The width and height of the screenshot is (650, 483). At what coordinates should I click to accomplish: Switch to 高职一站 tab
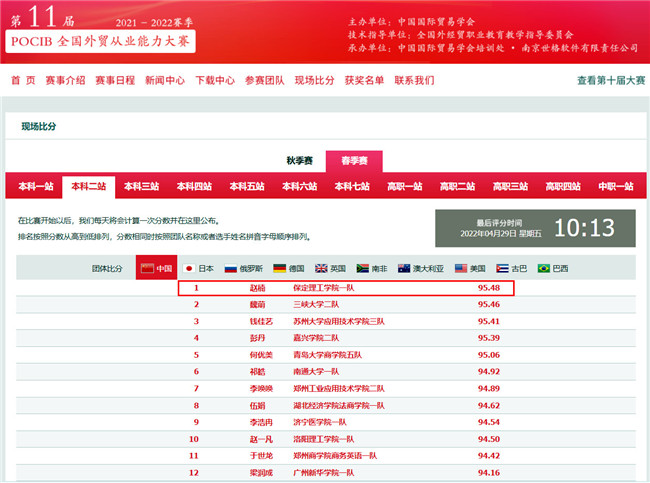(405, 187)
